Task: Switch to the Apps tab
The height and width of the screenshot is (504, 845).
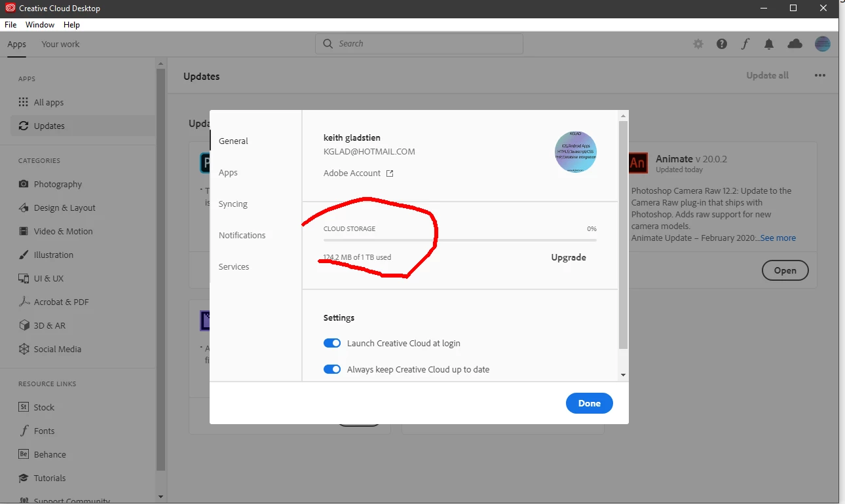Action: tap(17, 45)
